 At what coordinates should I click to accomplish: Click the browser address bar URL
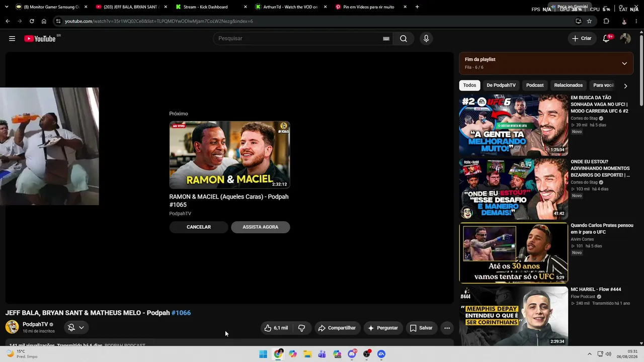[159, 21]
